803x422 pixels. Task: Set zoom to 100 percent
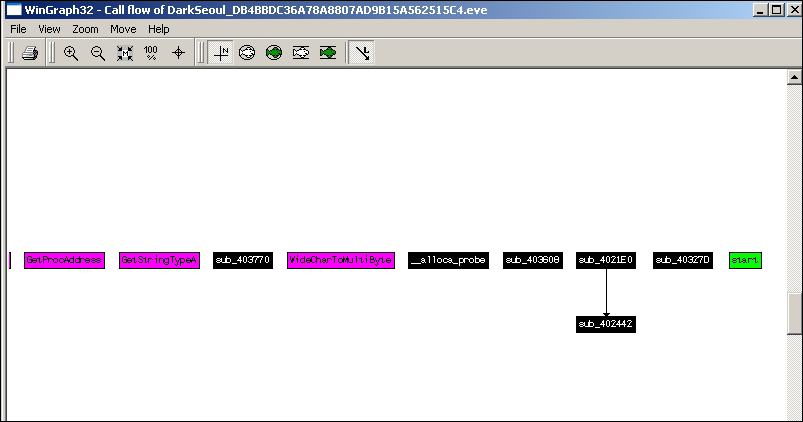[x=151, y=53]
